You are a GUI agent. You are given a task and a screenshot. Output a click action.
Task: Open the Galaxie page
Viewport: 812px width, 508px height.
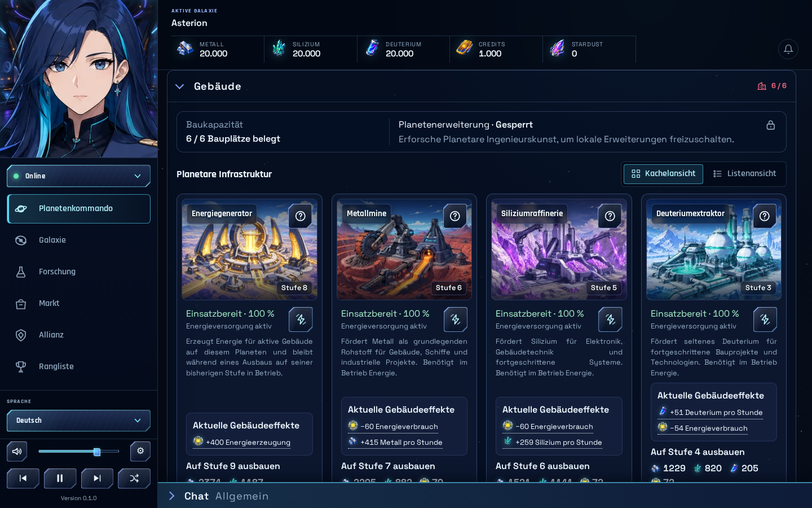pos(78,240)
